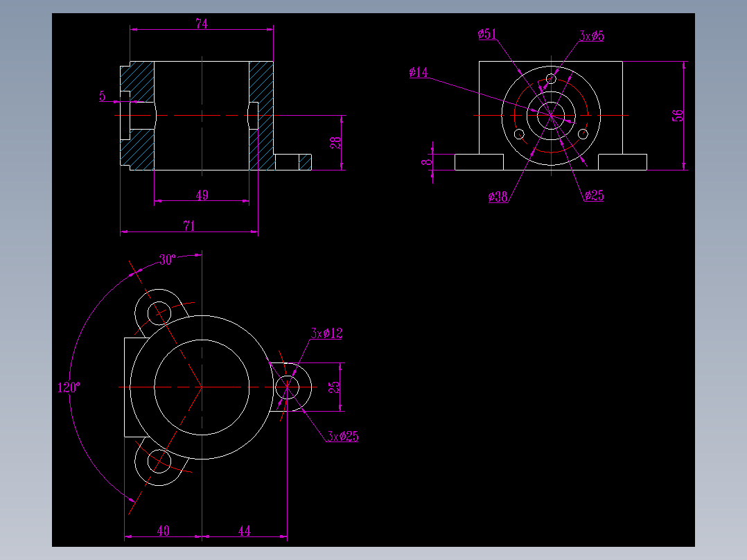Click the ø14 diameter annotation
747x560 pixels.
(419, 73)
